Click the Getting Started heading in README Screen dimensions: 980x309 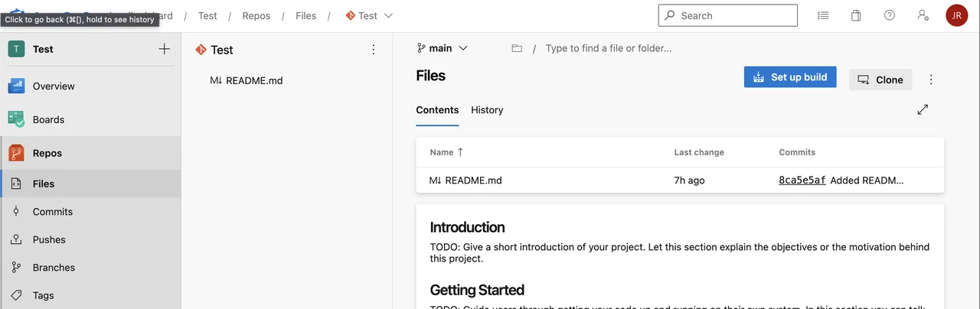[477, 290]
